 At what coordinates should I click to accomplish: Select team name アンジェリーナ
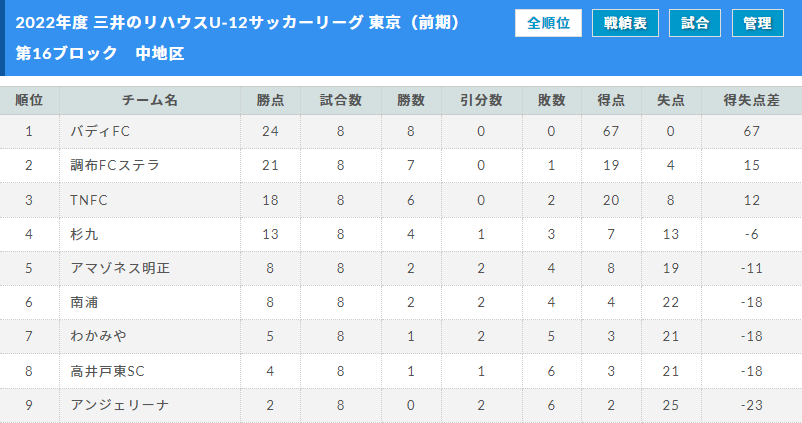tap(119, 405)
